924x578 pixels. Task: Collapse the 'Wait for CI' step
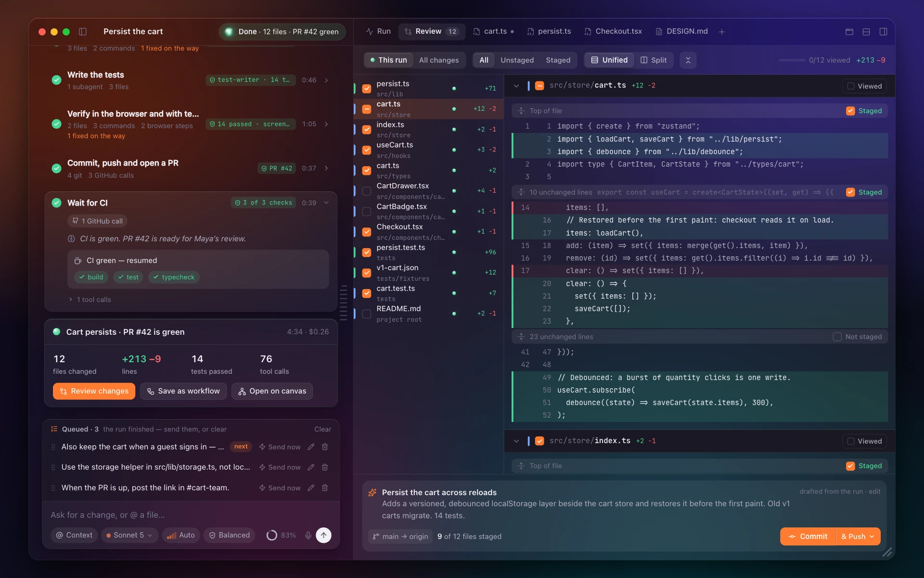326,203
